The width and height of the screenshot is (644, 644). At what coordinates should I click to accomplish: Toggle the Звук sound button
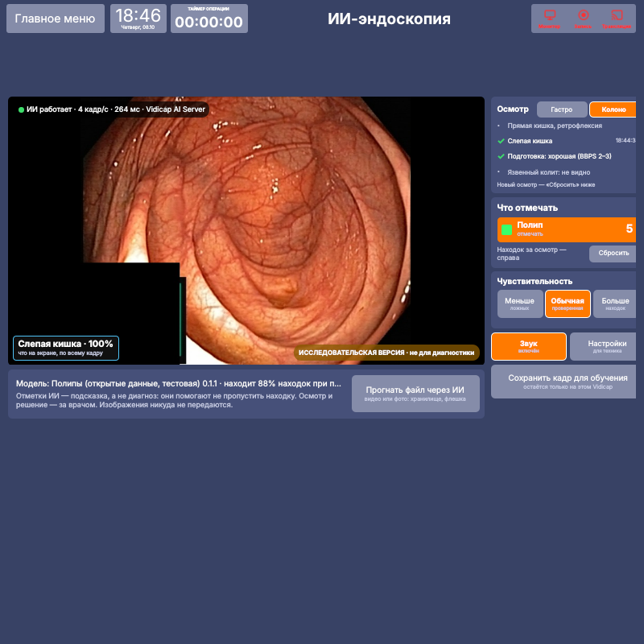[529, 347]
